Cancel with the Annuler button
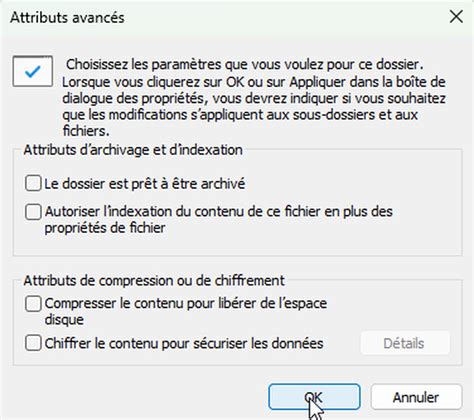 [x=416, y=397]
